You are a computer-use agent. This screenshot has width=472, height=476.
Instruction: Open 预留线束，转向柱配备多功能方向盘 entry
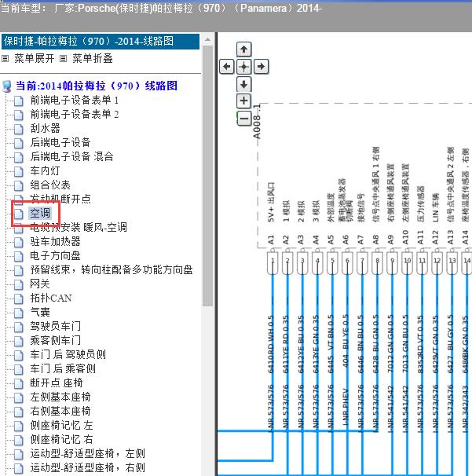tap(112, 270)
